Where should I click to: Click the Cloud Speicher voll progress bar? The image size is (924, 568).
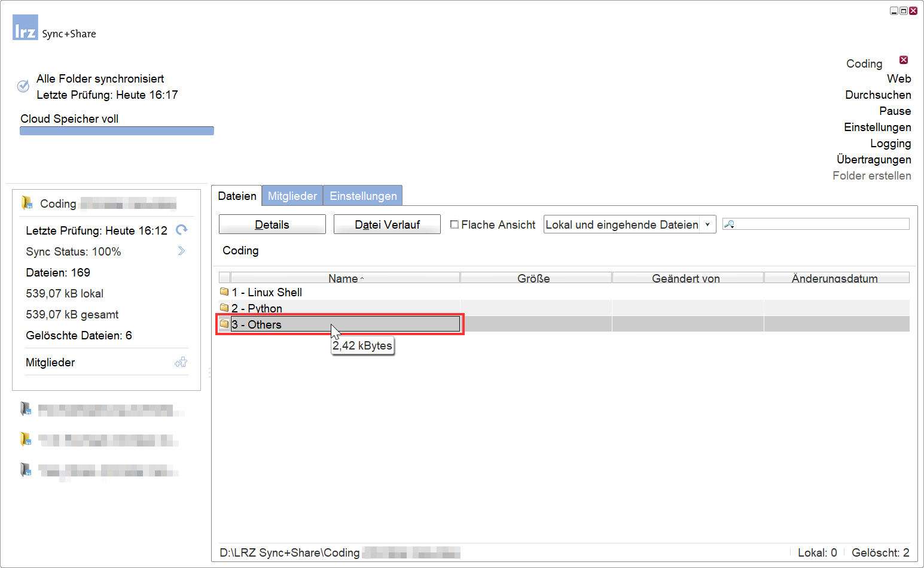(117, 131)
